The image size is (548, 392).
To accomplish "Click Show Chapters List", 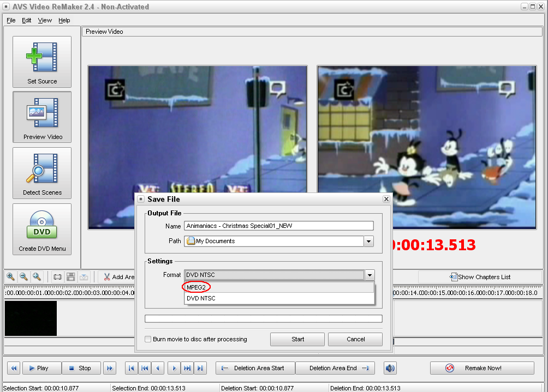I will click(x=480, y=277).
